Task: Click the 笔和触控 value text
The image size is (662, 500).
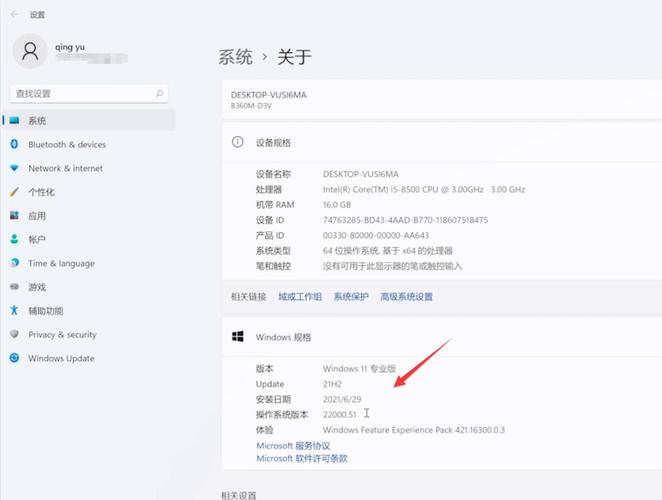Action: [x=392, y=266]
